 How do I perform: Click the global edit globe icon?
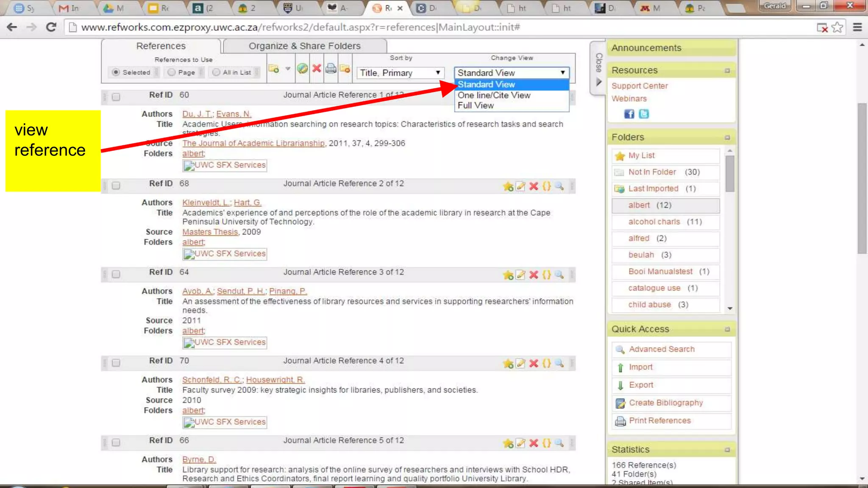click(302, 69)
